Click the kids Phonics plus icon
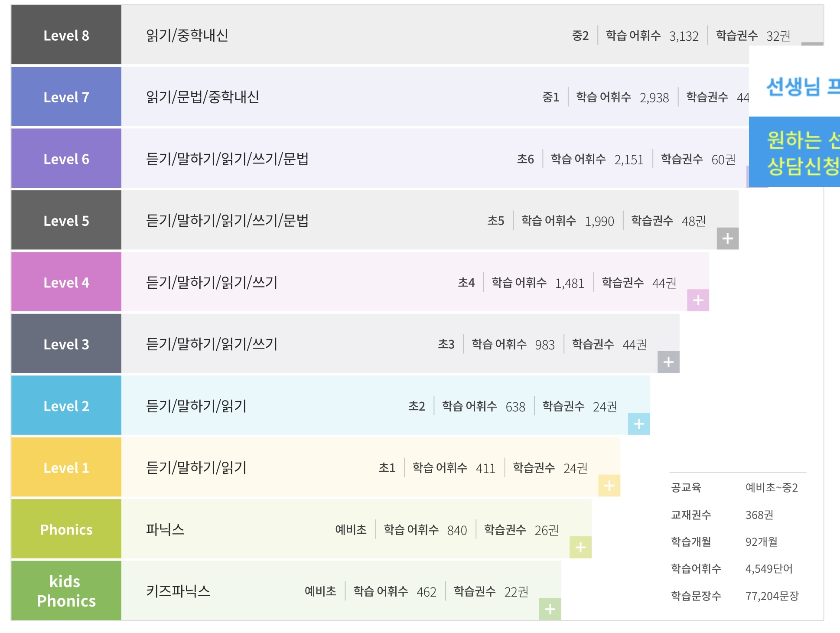 pos(550,609)
